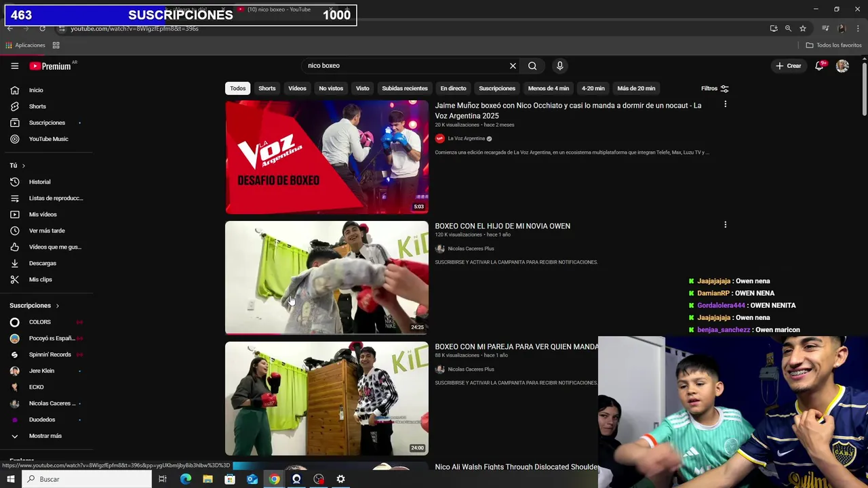
Task: Open the La Voz Argentina channel link
Action: 466,138
